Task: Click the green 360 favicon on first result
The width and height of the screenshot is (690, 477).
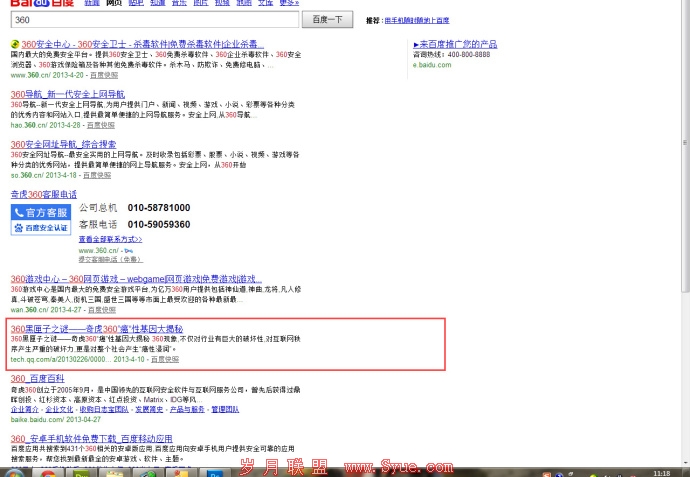Action: [15, 44]
